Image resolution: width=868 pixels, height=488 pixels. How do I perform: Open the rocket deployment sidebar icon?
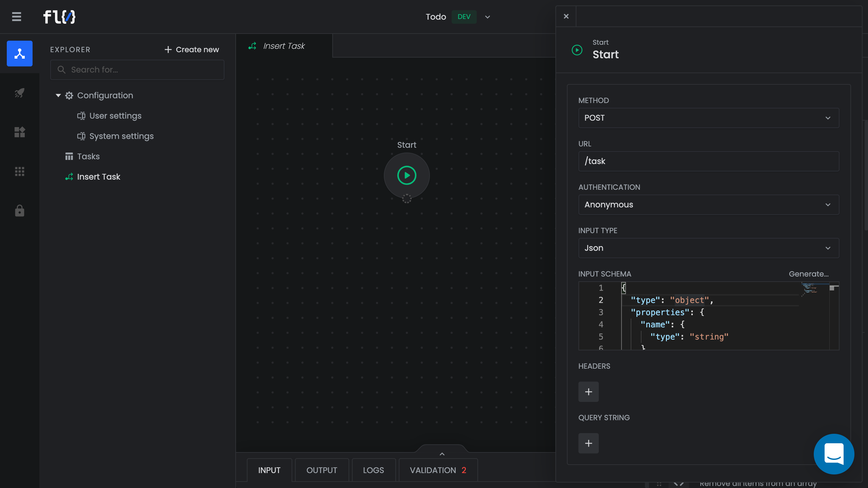20,93
